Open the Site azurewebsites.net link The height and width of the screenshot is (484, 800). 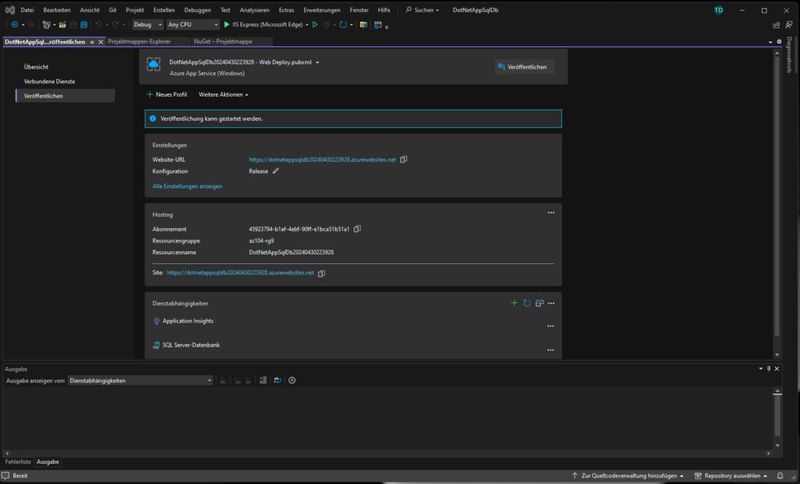pyautogui.click(x=240, y=273)
